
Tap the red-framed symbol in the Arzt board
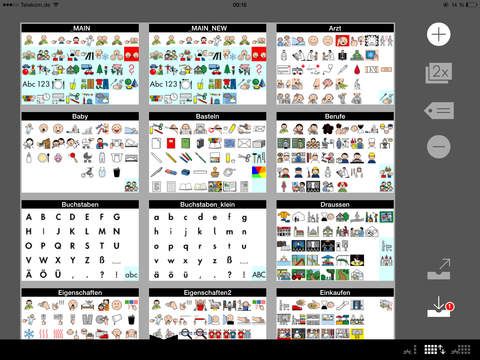[x=342, y=41]
